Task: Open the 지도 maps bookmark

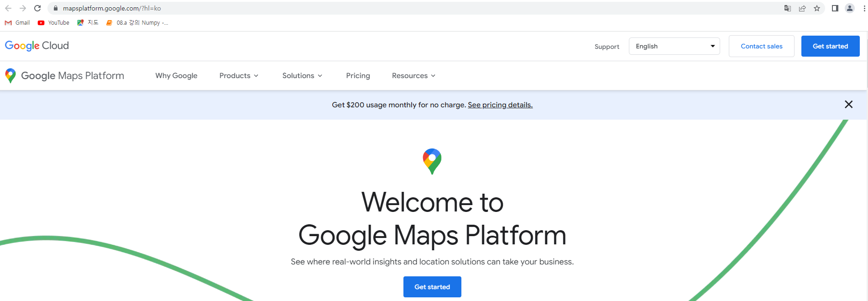Action: [88, 23]
